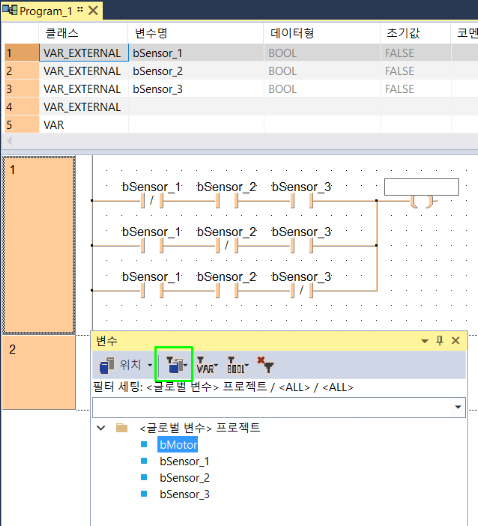
Task: Expand the variable search combo box dropdown
Action: point(458,407)
